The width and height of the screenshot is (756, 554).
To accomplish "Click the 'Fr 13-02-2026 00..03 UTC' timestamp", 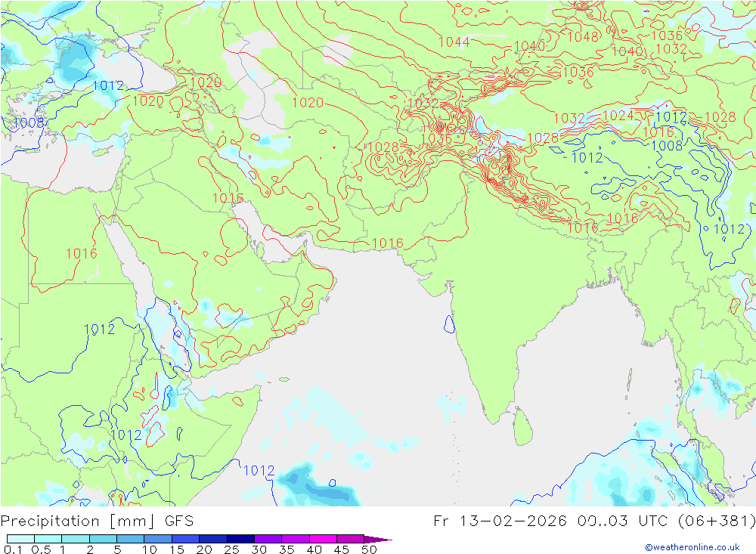I will [550, 521].
